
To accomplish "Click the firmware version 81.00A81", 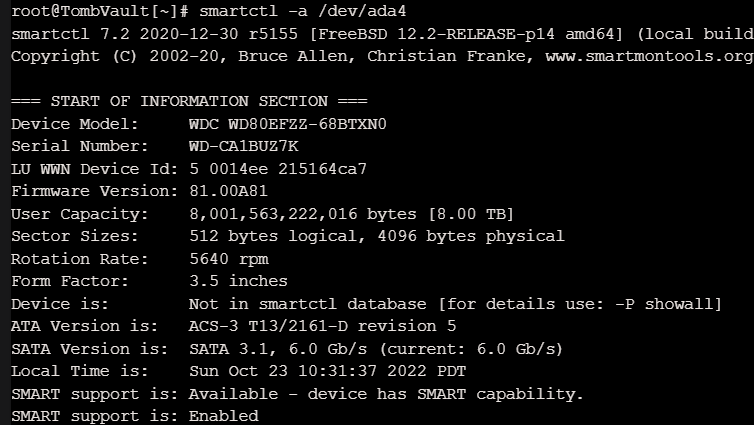I will [x=228, y=191].
